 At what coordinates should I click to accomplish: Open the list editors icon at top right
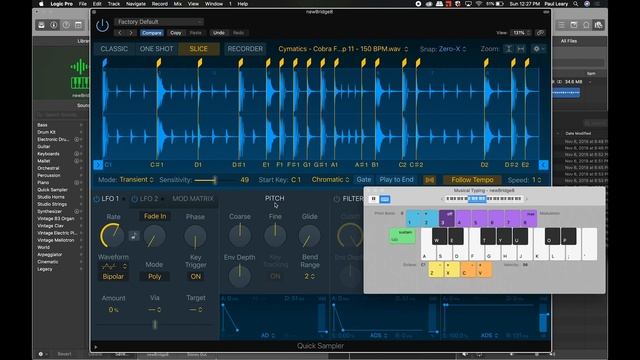562,25
